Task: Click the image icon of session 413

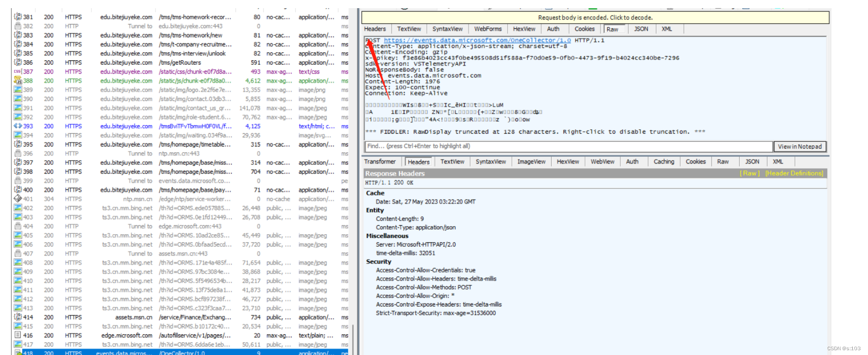Action: [x=18, y=308]
